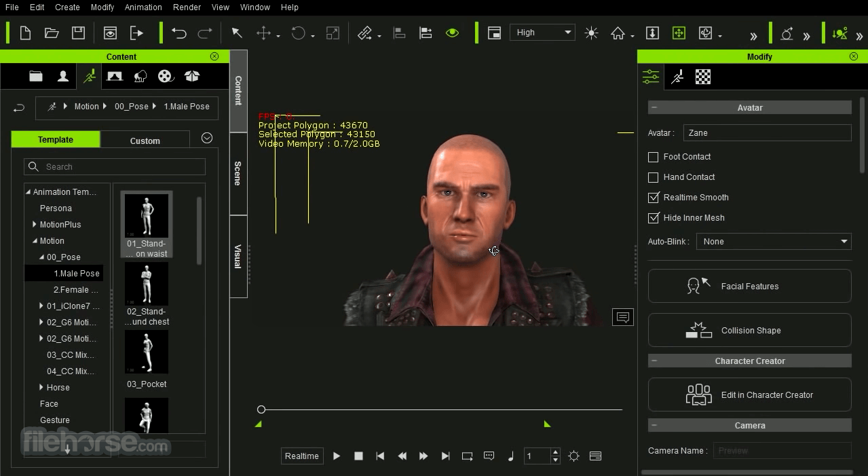Open the Window menu

[x=255, y=7]
